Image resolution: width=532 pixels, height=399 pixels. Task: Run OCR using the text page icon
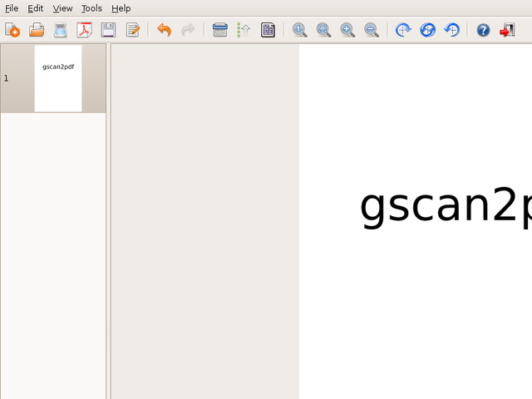click(x=268, y=30)
